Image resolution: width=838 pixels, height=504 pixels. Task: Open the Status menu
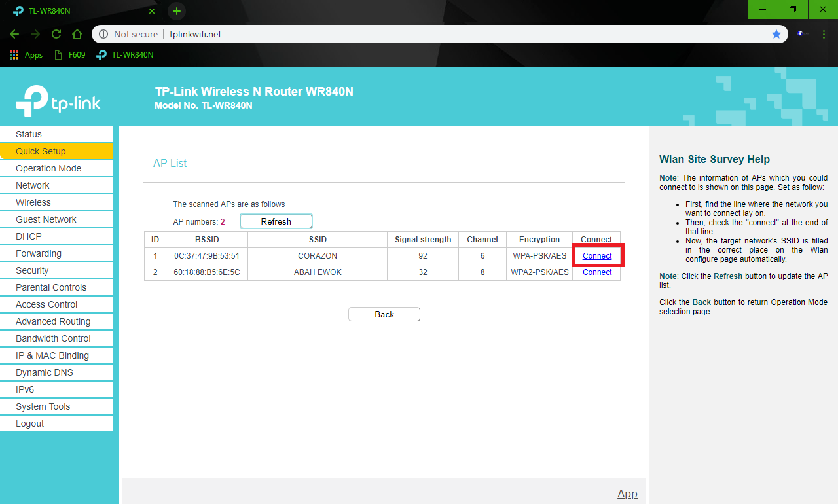click(x=56, y=134)
